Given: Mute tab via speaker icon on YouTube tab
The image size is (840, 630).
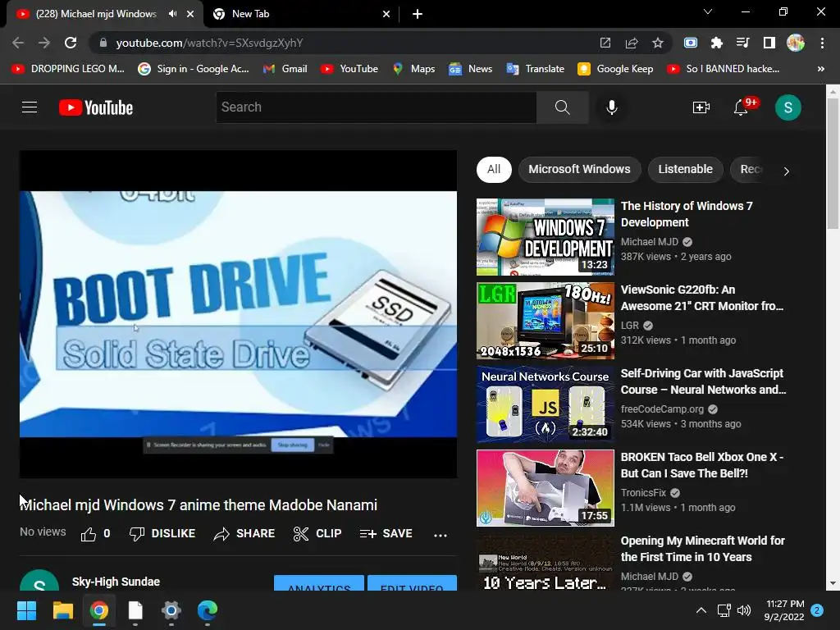Looking at the screenshot, I should [172, 14].
